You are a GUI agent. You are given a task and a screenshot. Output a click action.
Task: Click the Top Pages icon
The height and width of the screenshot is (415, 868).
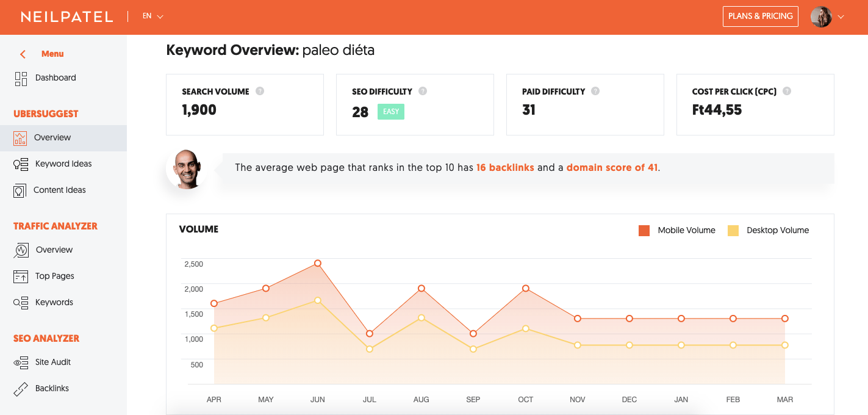pyautogui.click(x=21, y=276)
